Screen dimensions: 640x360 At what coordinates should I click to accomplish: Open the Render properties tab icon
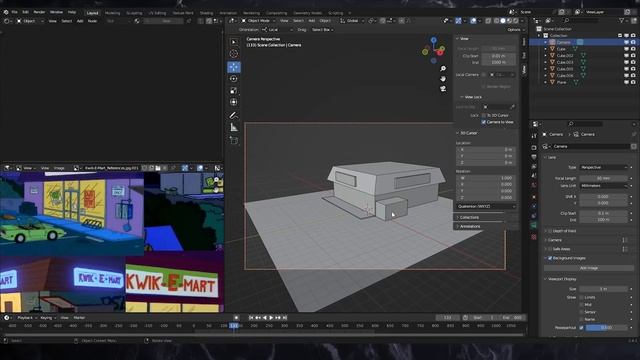point(534,147)
